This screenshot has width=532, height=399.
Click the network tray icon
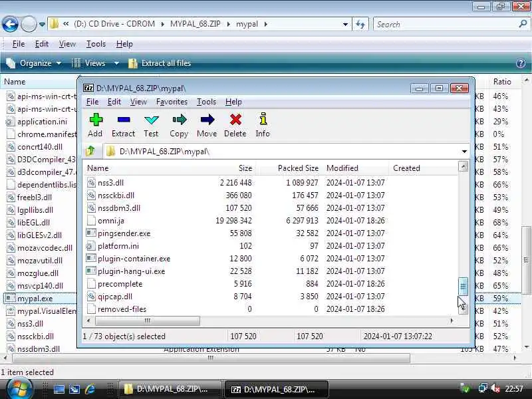click(483, 389)
